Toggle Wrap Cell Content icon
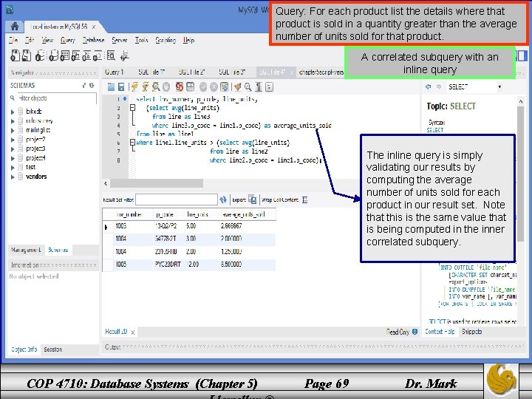The width and height of the screenshot is (532, 399). [304, 199]
